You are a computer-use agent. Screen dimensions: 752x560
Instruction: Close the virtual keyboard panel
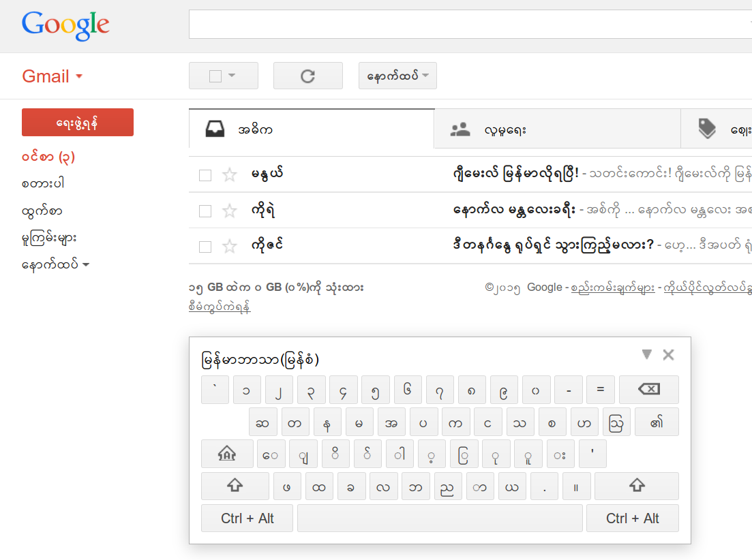[x=669, y=354]
